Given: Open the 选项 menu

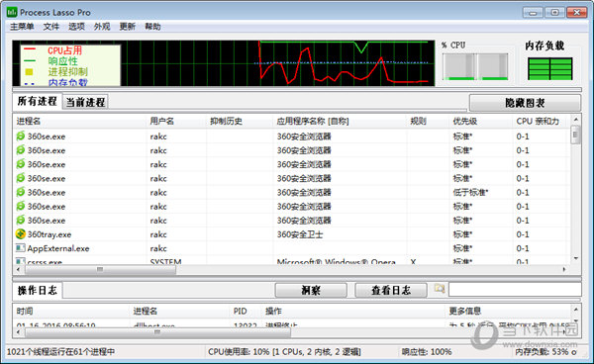Looking at the screenshot, I should (76, 27).
